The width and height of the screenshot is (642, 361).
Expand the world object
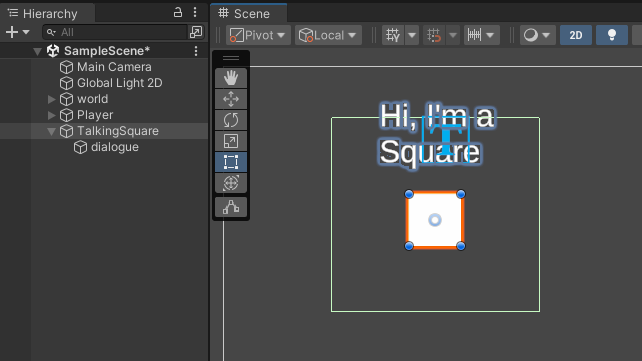[51, 99]
